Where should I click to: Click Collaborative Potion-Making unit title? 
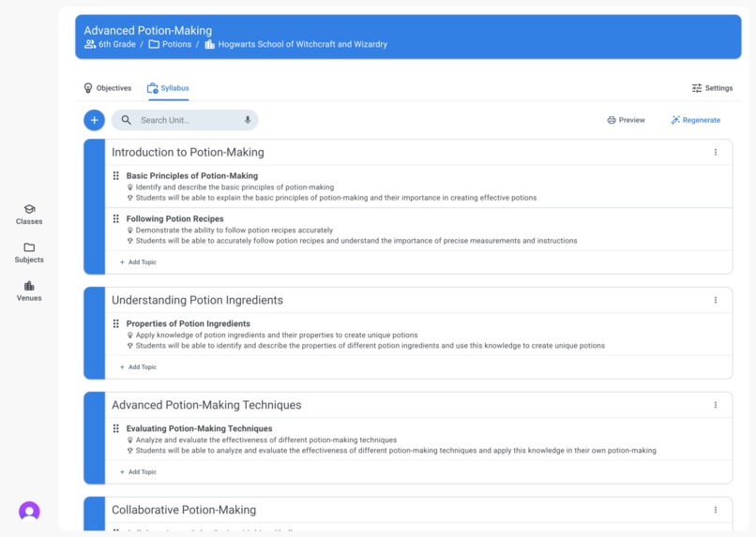click(184, 510)
